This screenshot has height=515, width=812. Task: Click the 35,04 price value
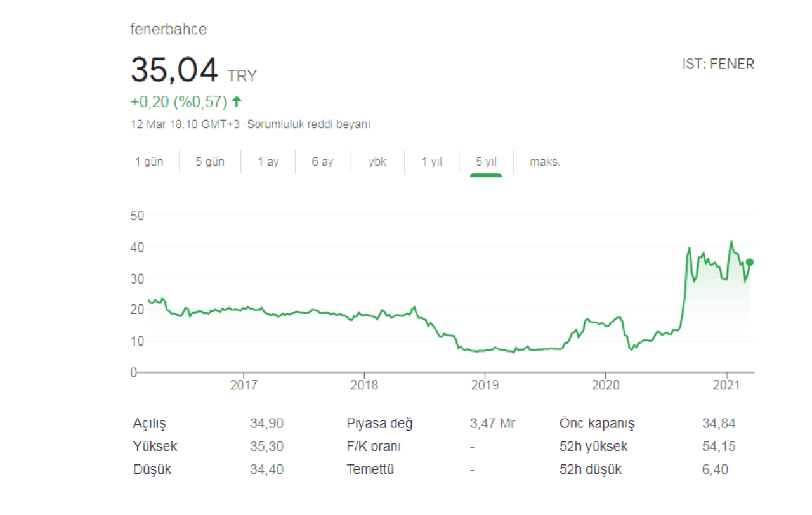click(174, 70)
